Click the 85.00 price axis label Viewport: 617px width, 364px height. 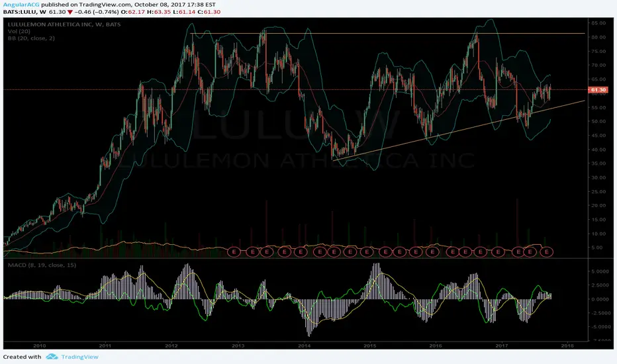click(598, 23)
